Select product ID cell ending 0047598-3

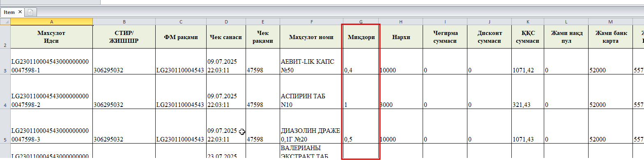click(x=51, y=126)
